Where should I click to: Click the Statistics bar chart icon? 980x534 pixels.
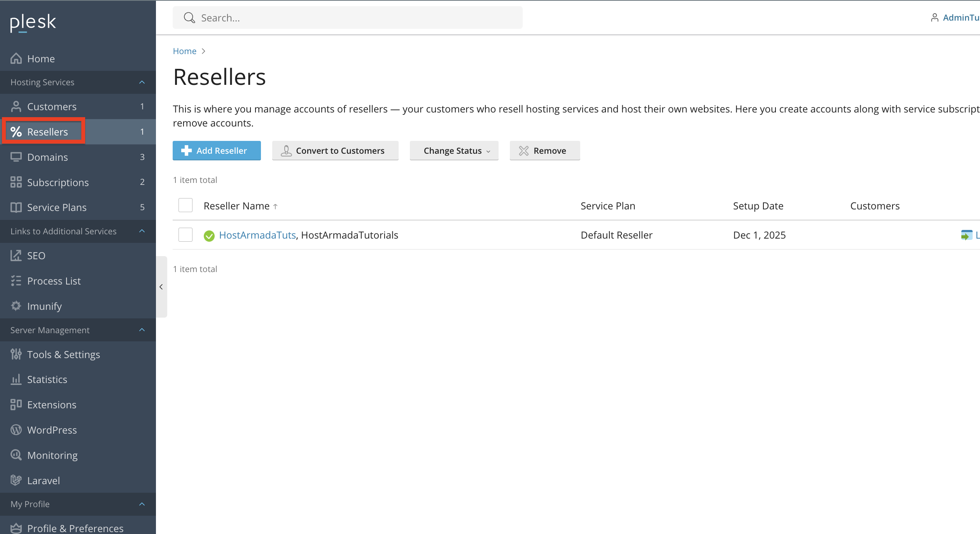tap(16, 379)
